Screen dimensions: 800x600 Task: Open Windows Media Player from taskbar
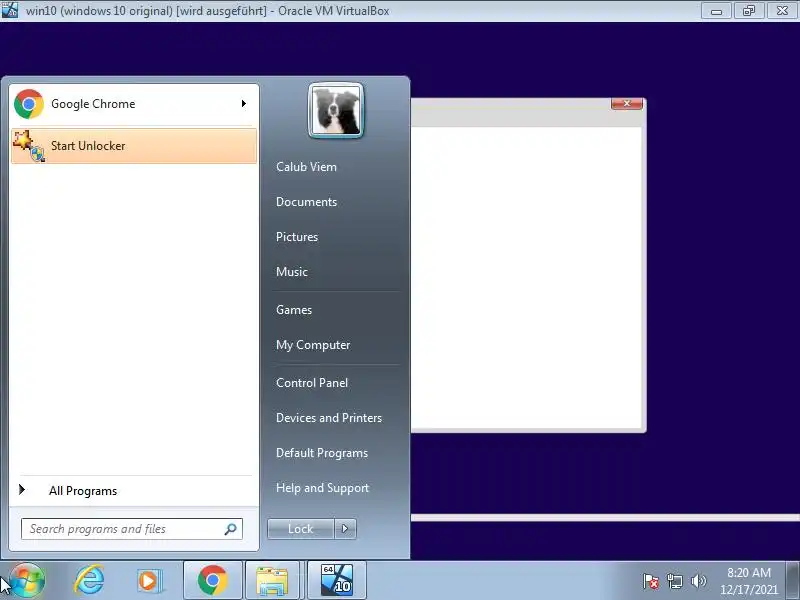point(149,581)
